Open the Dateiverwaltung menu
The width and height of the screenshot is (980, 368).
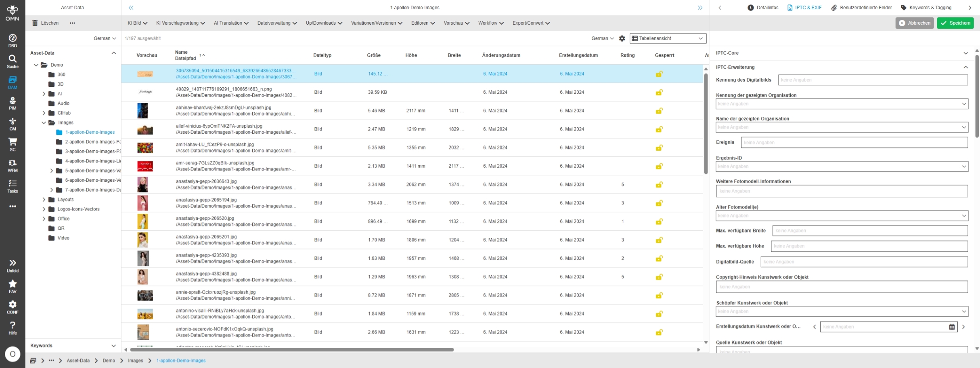(x=277, y=23)
